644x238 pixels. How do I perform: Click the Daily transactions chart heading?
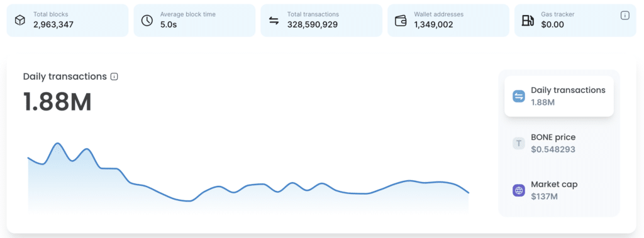(x=65, y=77)
